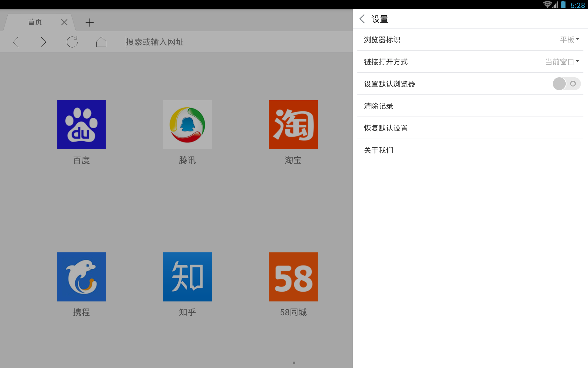588x368 pixels.
Task: Open the Baidu shortcut tile
Action: click(x=81, y=125)
